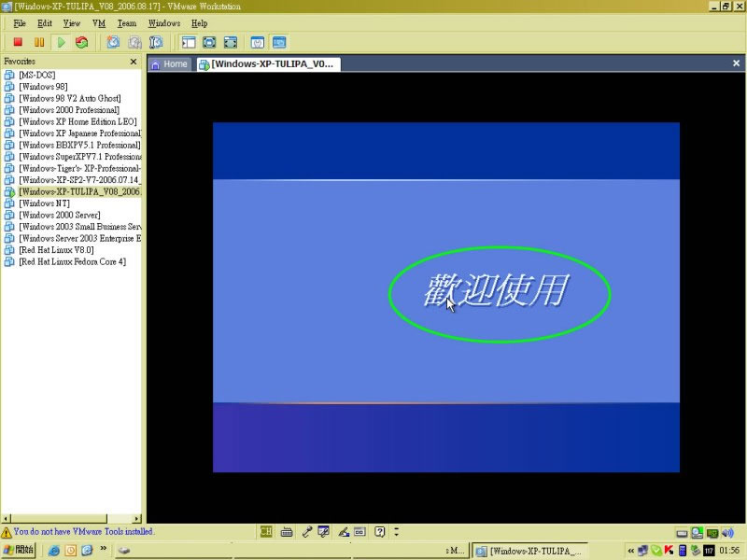Expand hidden system tray icons arrow
Viewport: 747px width, 560px height.
631,551
